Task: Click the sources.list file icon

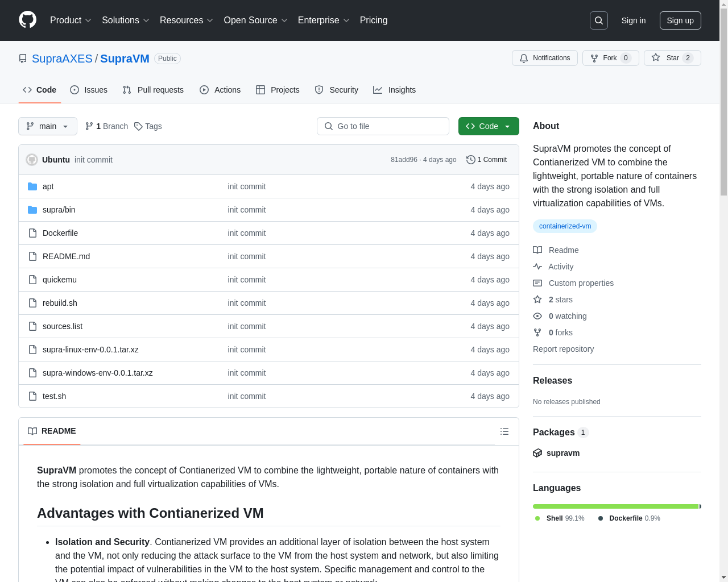Action: point(32,326)
